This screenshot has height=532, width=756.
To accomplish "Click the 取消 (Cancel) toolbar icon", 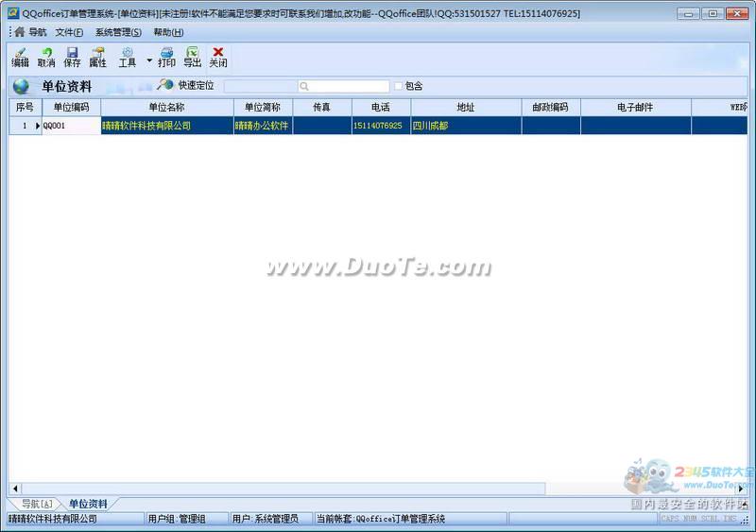I will 46,57.
